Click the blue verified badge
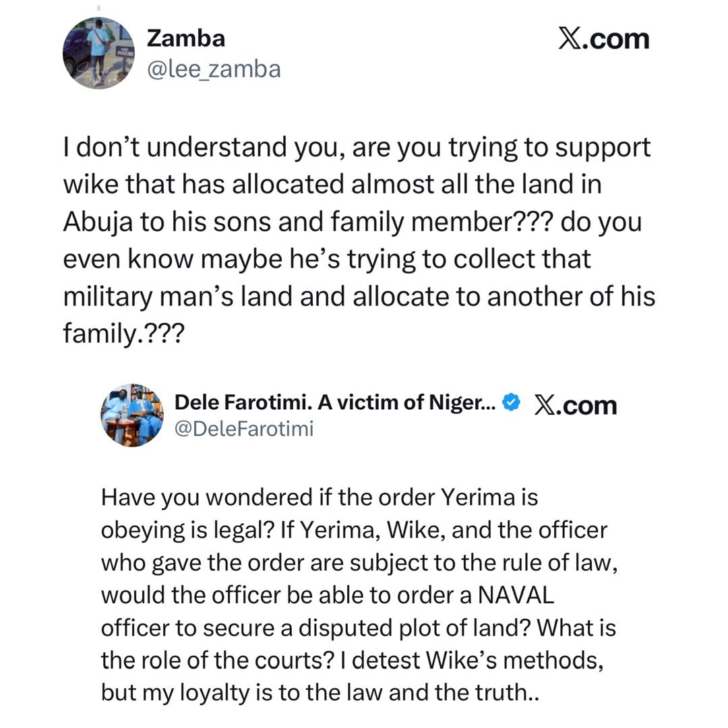 click(x=512, y=402)
